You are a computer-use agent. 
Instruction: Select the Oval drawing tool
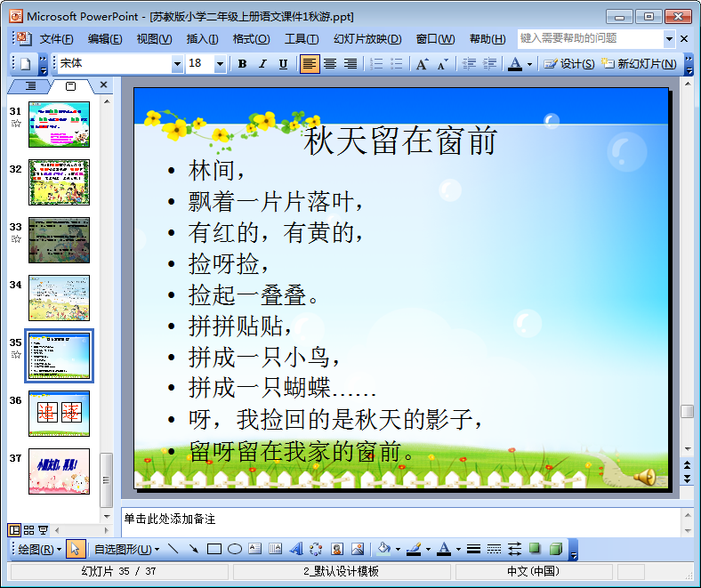tap(235, 549)
